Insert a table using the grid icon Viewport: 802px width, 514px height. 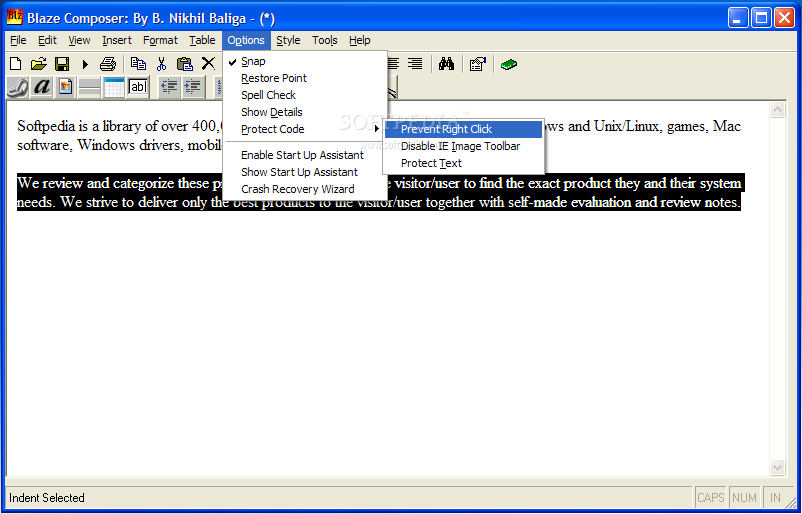tap(114, 87)
